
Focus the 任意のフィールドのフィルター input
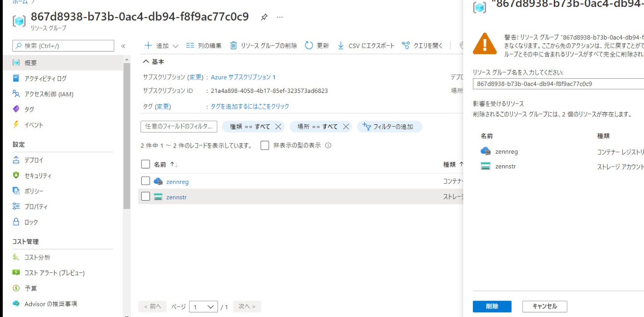(179, 127)
